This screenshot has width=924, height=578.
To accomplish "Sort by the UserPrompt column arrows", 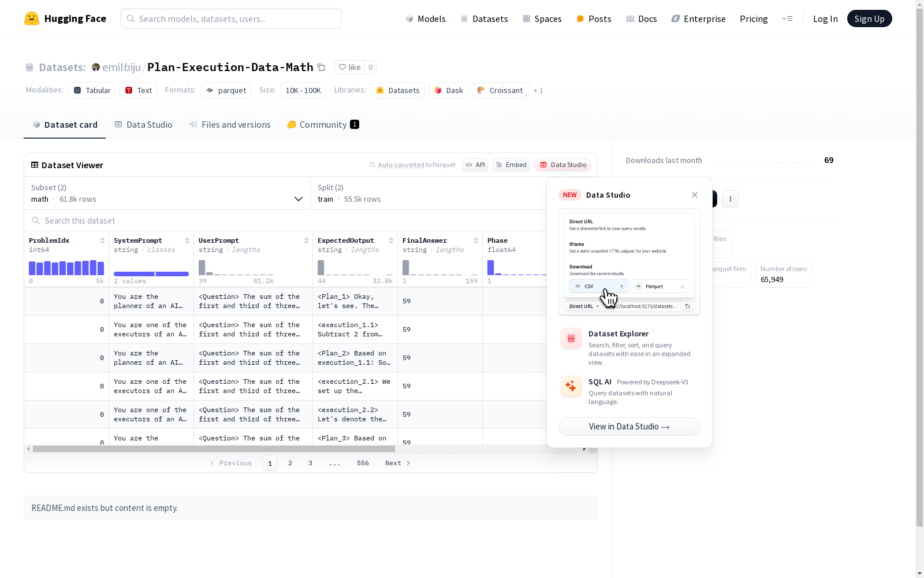I will click(306, 240).
